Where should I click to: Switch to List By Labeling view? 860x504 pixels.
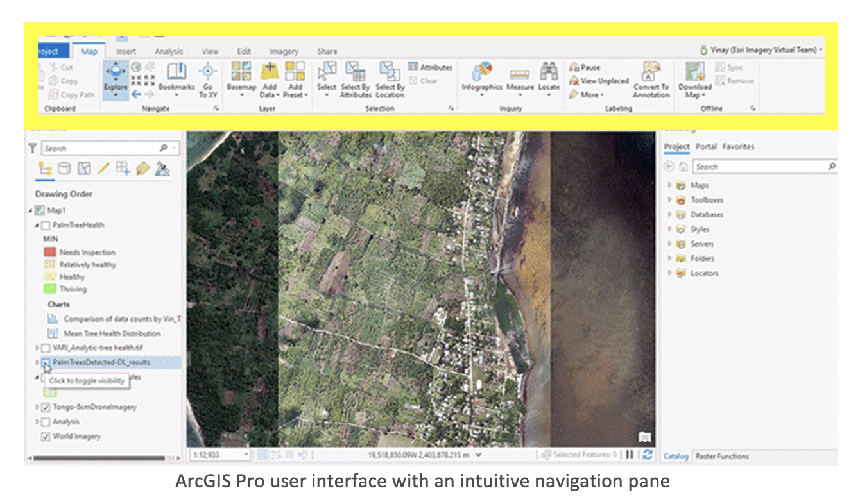pos(142,169)
